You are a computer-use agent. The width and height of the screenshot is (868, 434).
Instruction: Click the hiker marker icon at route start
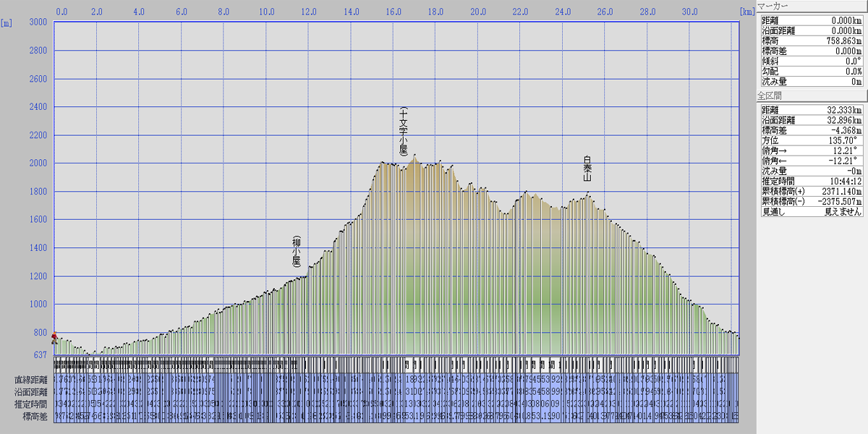pos(54,336)
